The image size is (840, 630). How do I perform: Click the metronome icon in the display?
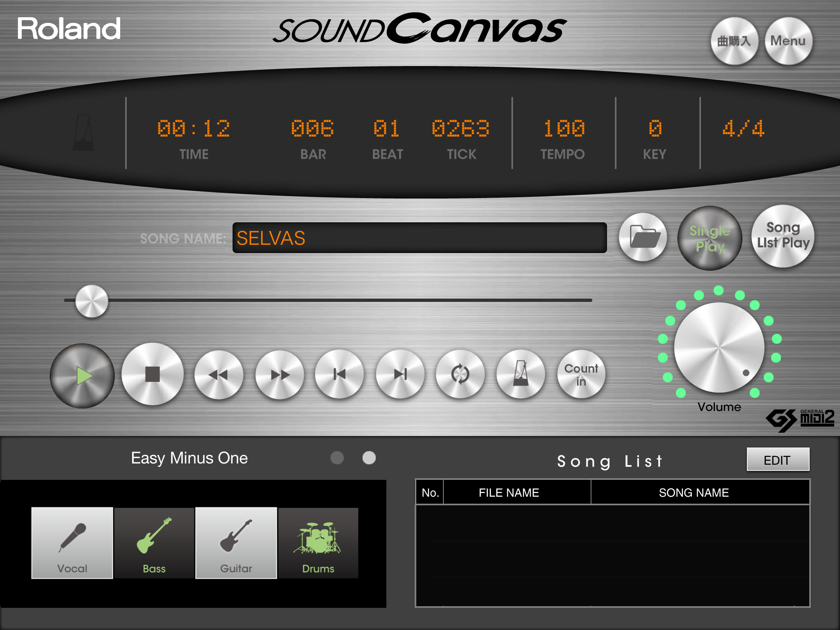pyautogui.click(x=83, y=132)
